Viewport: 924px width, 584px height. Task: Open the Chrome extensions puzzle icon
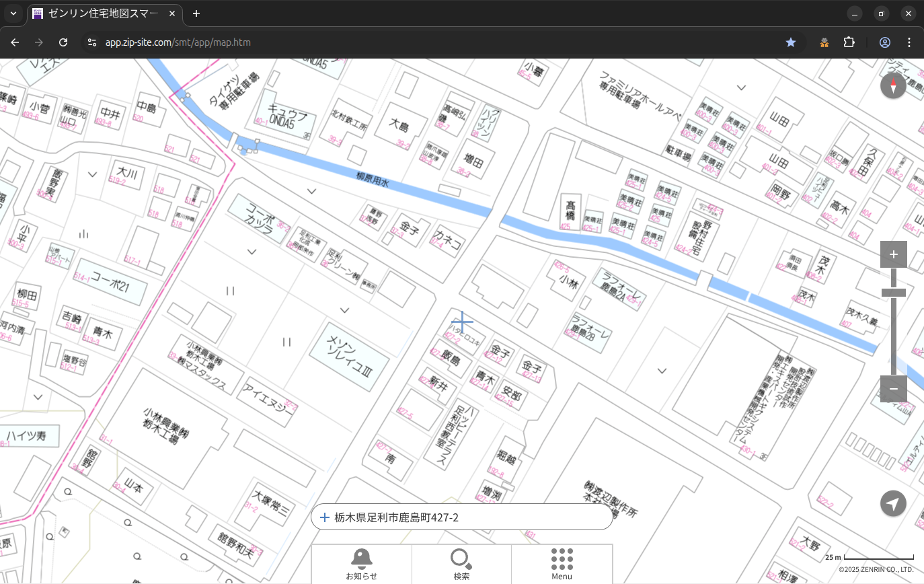click(x=849, y=42)
